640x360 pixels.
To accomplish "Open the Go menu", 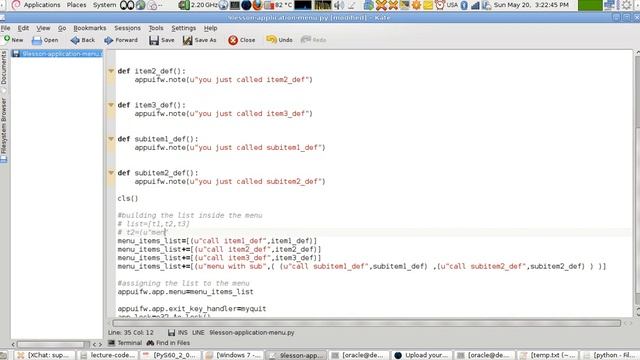I will 62,28.
